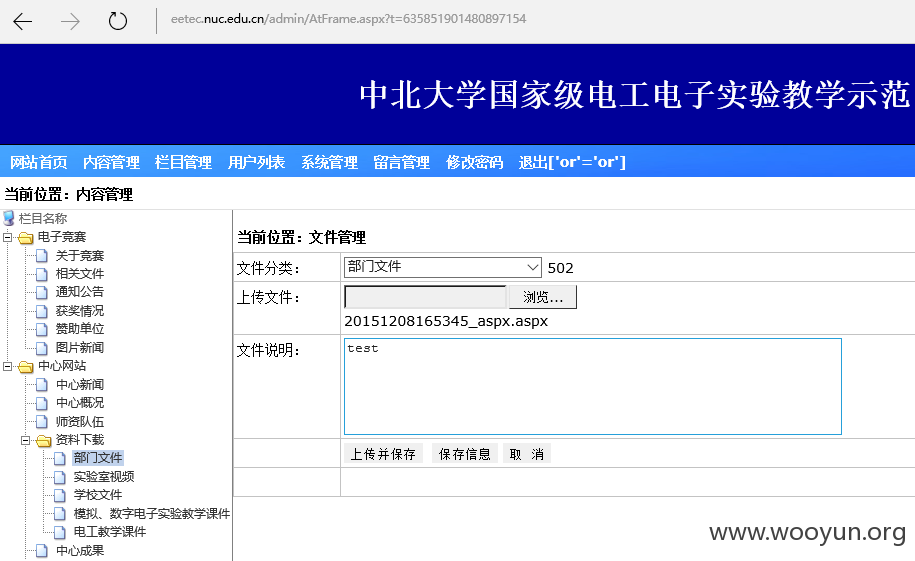The height and width of the screenshot is (561, 915).
Task: Click the page icon beside 获奖情况
Action: pos(41,311)
